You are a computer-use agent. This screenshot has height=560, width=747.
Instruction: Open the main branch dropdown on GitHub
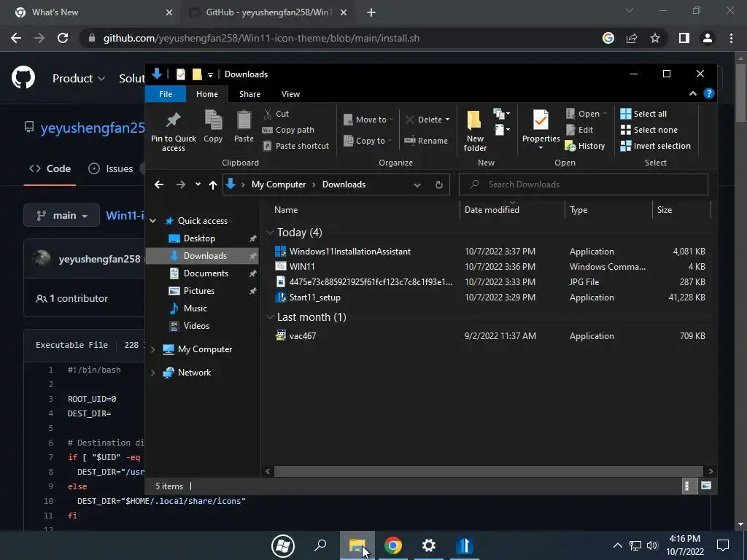(61, 215)
